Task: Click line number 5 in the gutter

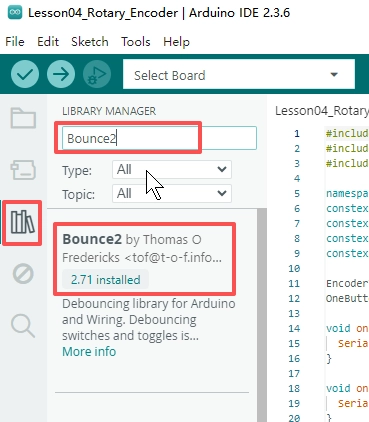Action: click(x=297, y=193)
